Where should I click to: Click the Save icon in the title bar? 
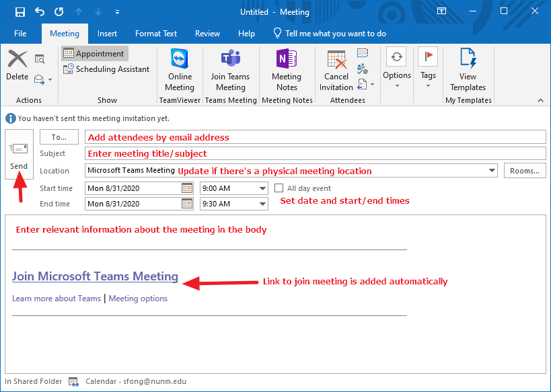click(20, 12)
